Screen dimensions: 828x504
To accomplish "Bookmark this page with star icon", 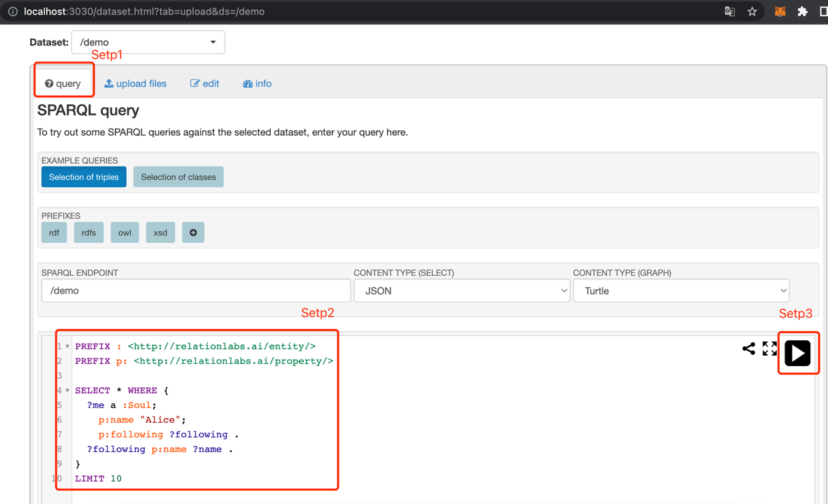I will (x=752, y=12).
